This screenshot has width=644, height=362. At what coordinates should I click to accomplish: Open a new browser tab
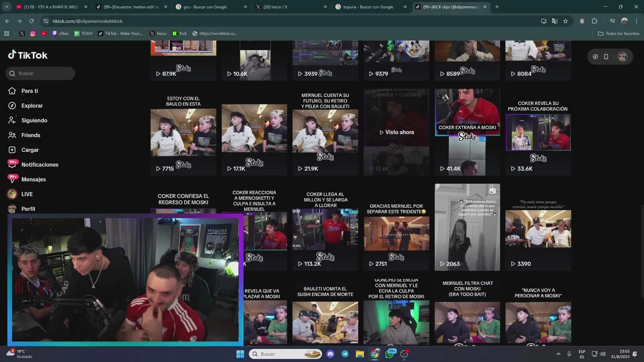tap(497, 7)
